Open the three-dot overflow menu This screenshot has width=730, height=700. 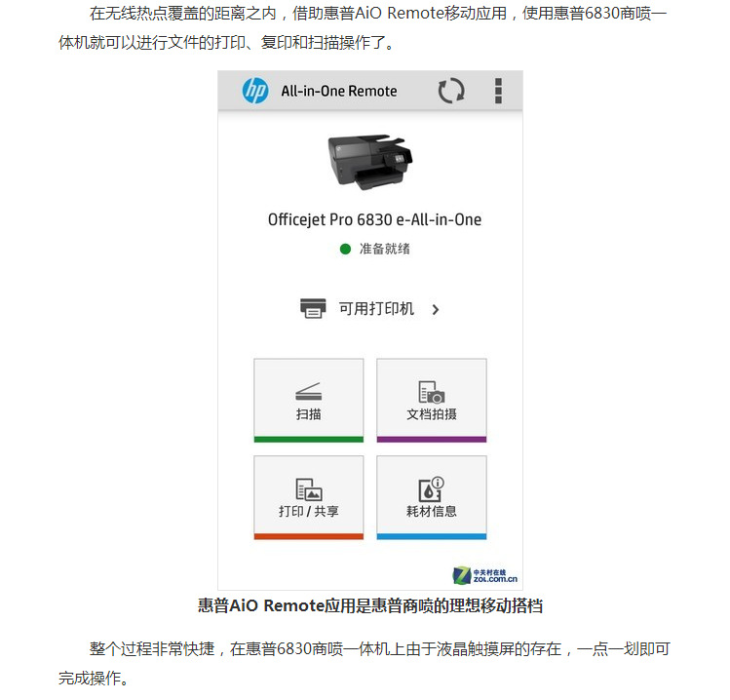pos(498,91)
